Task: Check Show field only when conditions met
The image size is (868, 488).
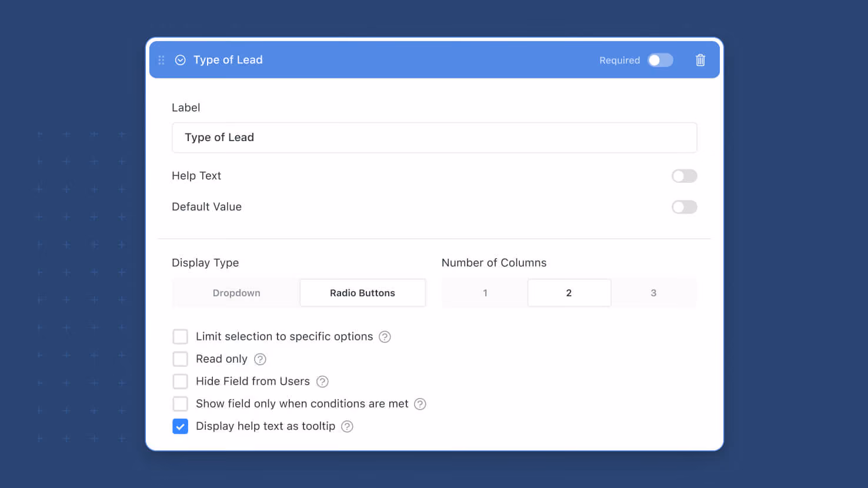Action: point(181,403)
